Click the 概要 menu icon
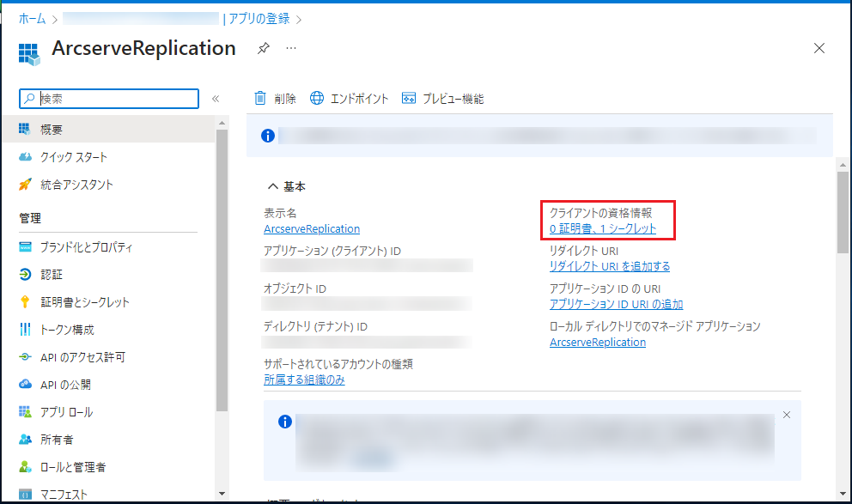Screen dimensions: 852x504 24,129
